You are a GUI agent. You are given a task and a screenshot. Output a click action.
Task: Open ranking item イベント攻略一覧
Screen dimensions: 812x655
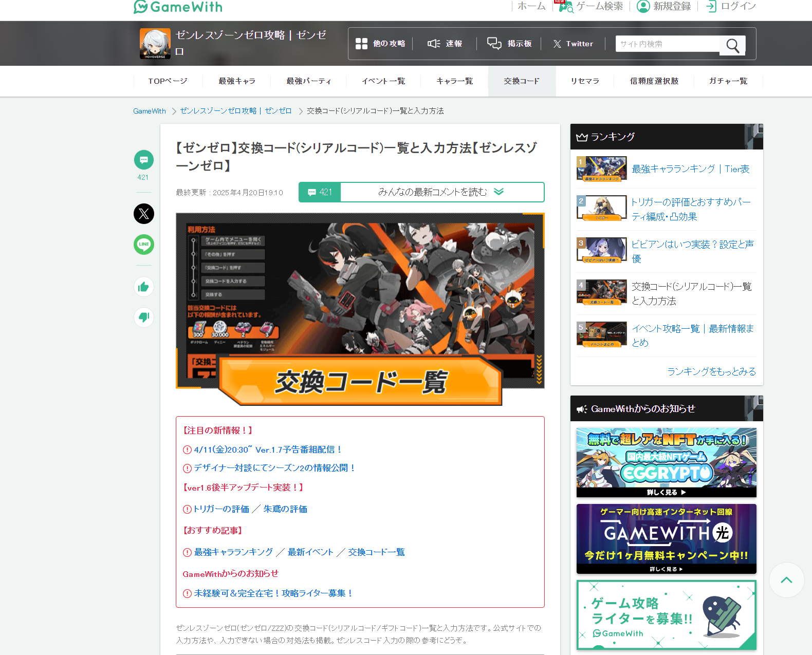coord(693,335)
